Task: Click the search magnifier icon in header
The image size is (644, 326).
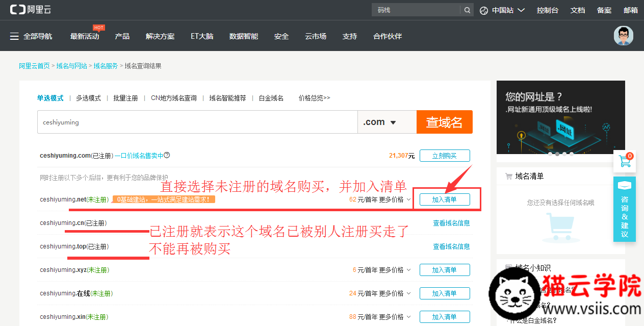Action: click(x=467, y=10)
